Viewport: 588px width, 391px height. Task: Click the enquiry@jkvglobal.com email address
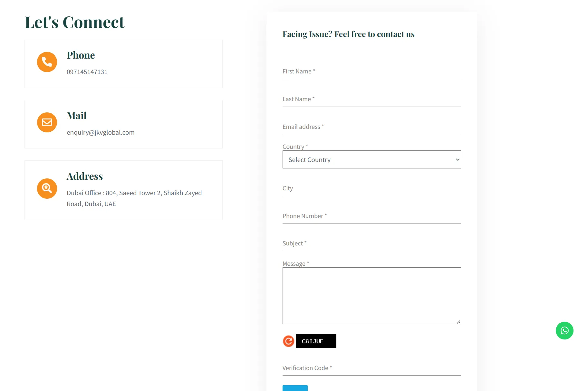pyautogui.click(x=101, y=132)
